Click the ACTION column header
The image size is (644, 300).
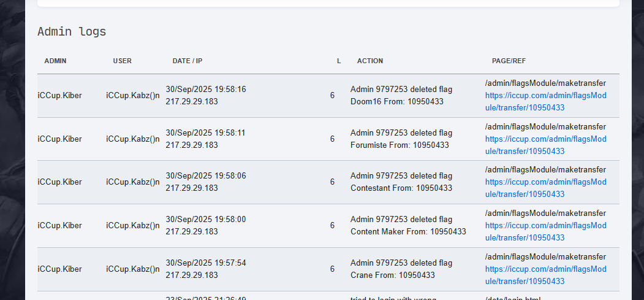click(370, 61)
